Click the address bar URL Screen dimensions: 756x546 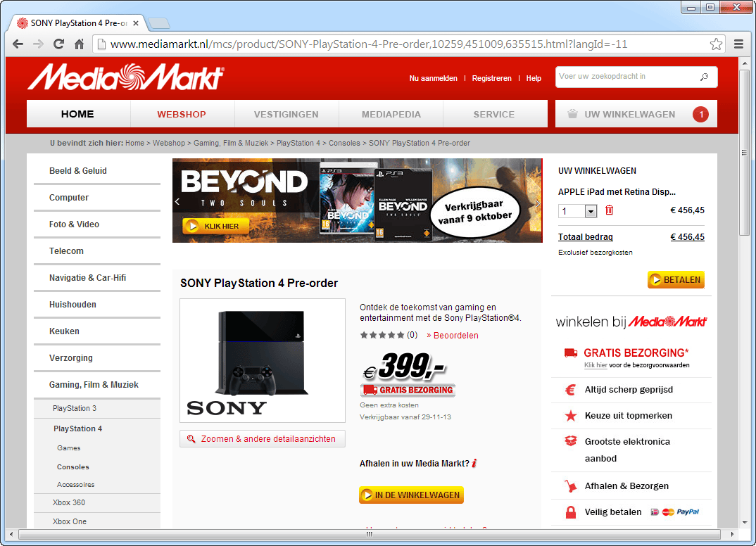click(369, 44)
